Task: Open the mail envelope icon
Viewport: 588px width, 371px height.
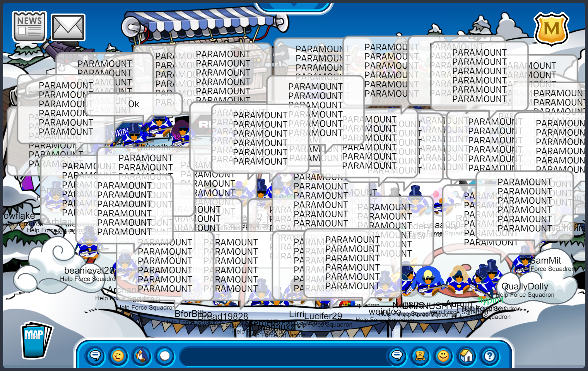Action: 68,27
